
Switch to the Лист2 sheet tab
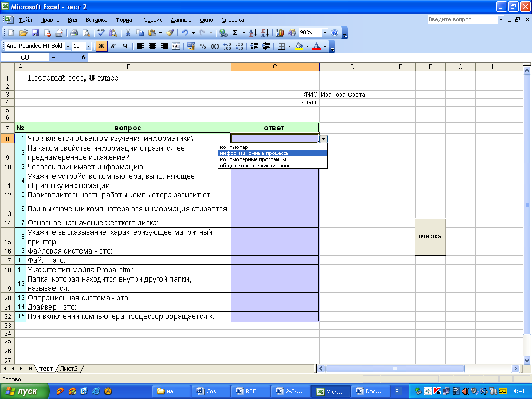(x=69, y=368)
